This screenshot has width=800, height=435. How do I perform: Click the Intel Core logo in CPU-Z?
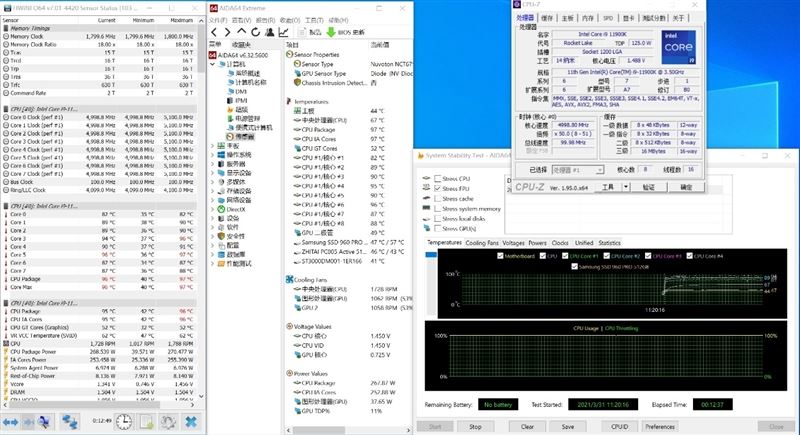pos(679,47)
